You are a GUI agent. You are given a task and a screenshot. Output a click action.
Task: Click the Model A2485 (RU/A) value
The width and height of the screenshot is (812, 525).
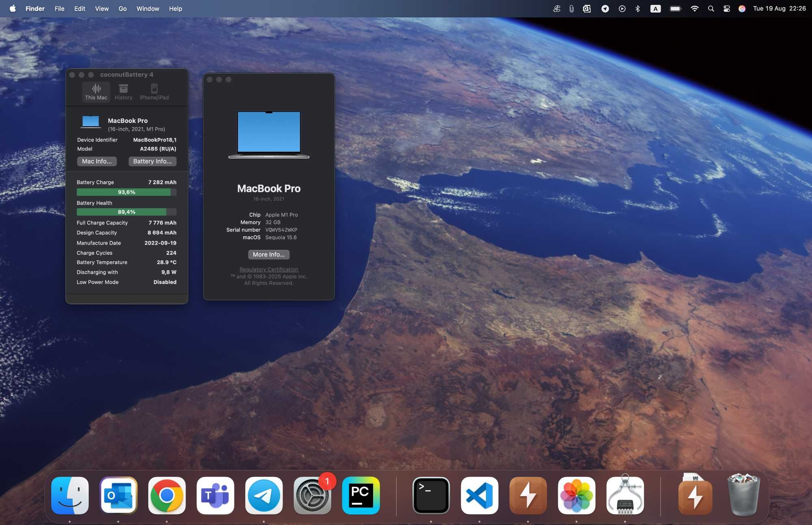[158, 149]
